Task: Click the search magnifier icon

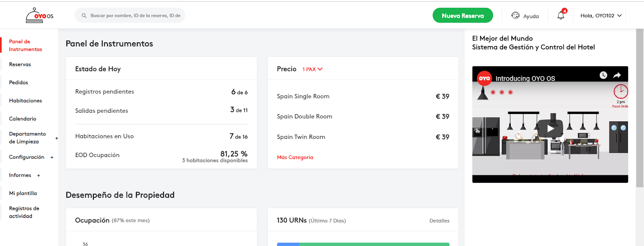Action: pyautogui.click(x=84, y=16)
